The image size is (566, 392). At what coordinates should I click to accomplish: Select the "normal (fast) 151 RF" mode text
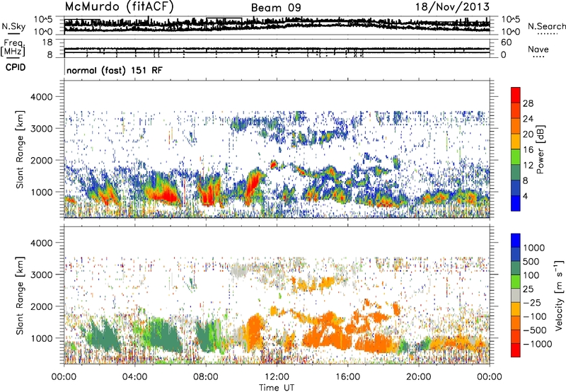click(x=115, y=70)
